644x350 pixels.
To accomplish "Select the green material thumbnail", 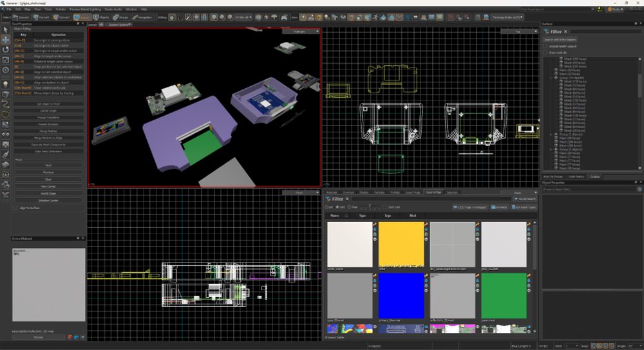I will pyautogui.click(x=504, y=295).
